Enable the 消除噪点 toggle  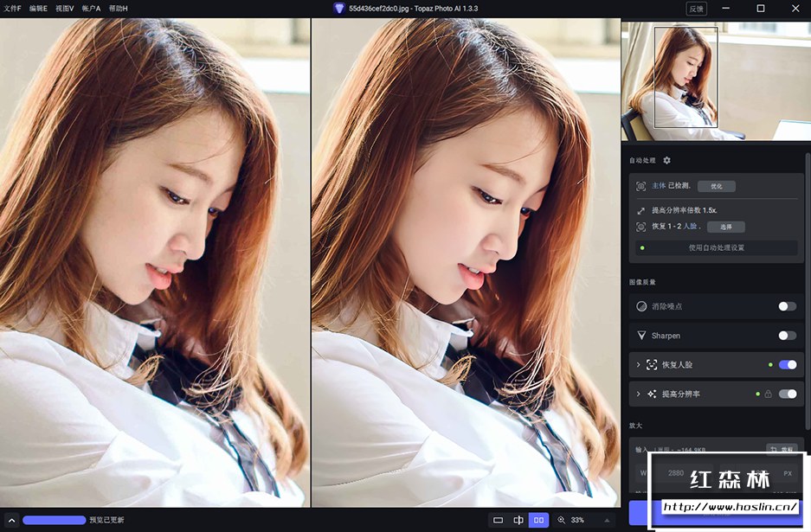[x=788, y=306]
